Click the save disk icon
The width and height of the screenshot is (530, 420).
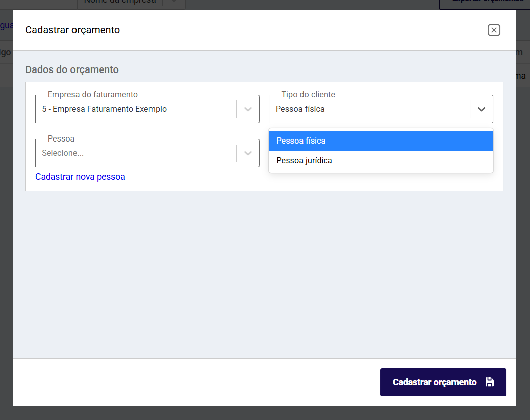pos(489,382)
